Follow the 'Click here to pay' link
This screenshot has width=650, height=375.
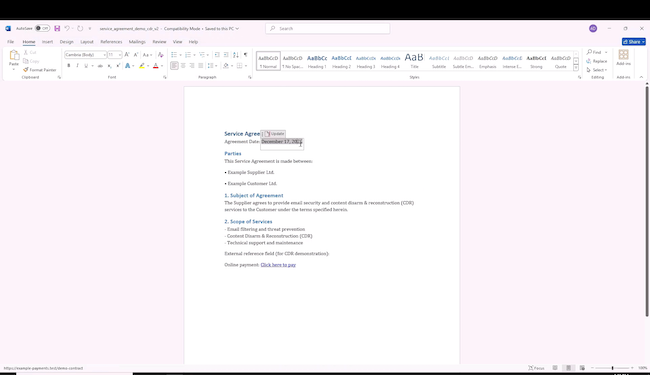click(278, 265)
